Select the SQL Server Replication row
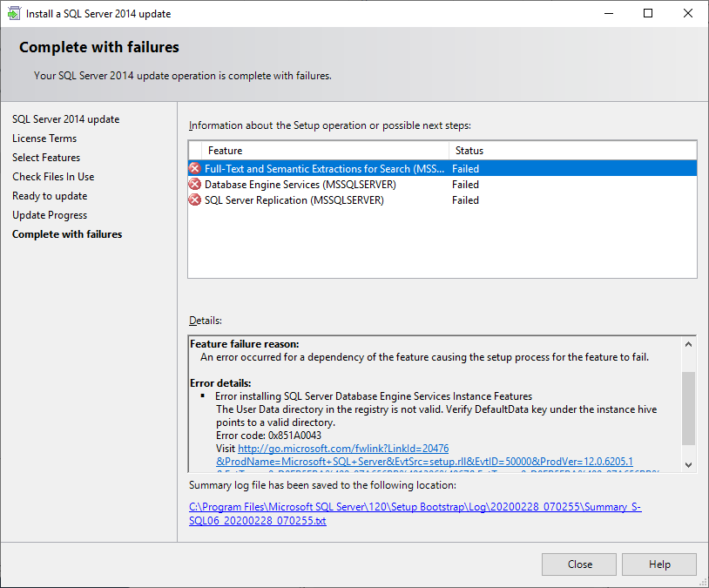The width and height of the screenshot is (709, 588). (294, 200)
